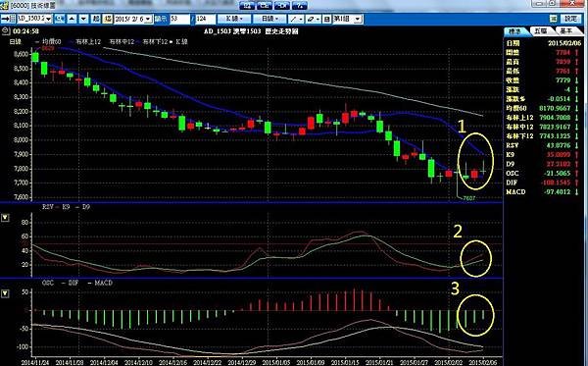Viewport: 588px width, 366px height.
Task: Open the 日線 period dropdown
Action: (x=269, y=19)
